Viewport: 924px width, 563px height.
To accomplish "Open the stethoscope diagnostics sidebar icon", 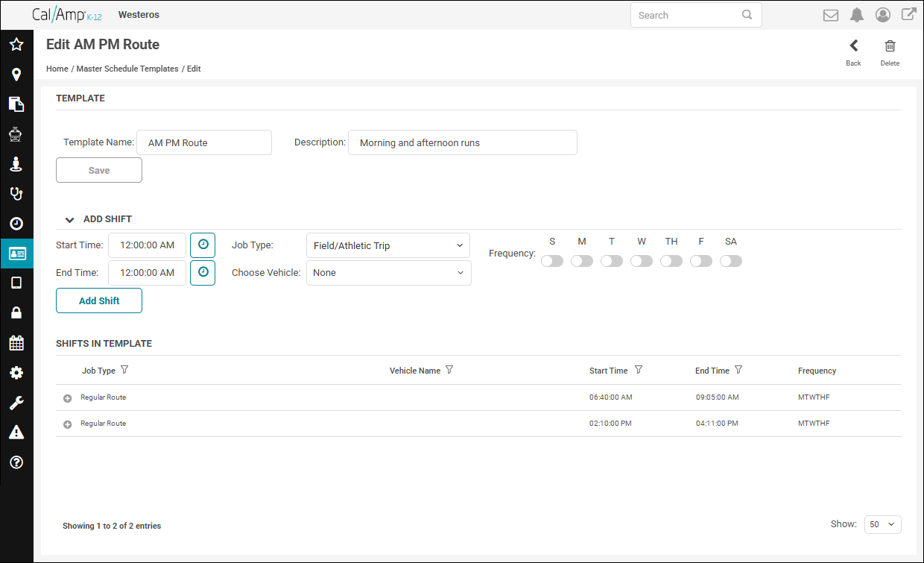I will pyautogui.click(x=16, y=194).
